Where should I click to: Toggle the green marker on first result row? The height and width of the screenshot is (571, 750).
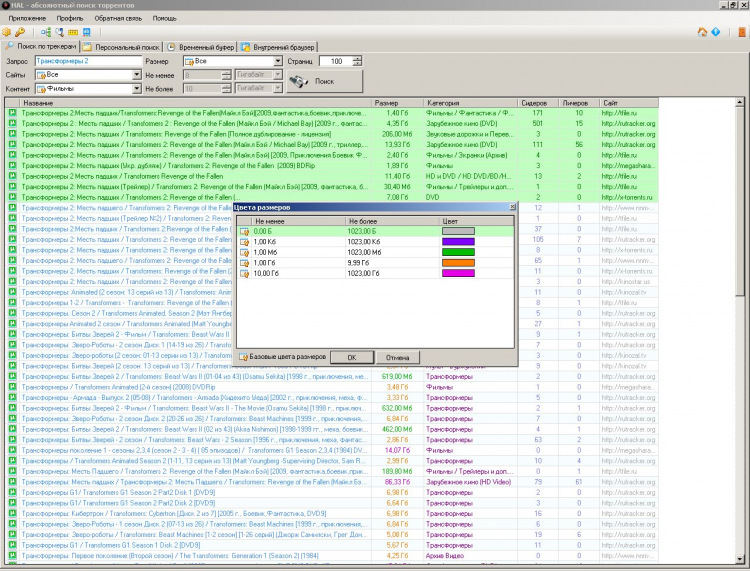12,113
